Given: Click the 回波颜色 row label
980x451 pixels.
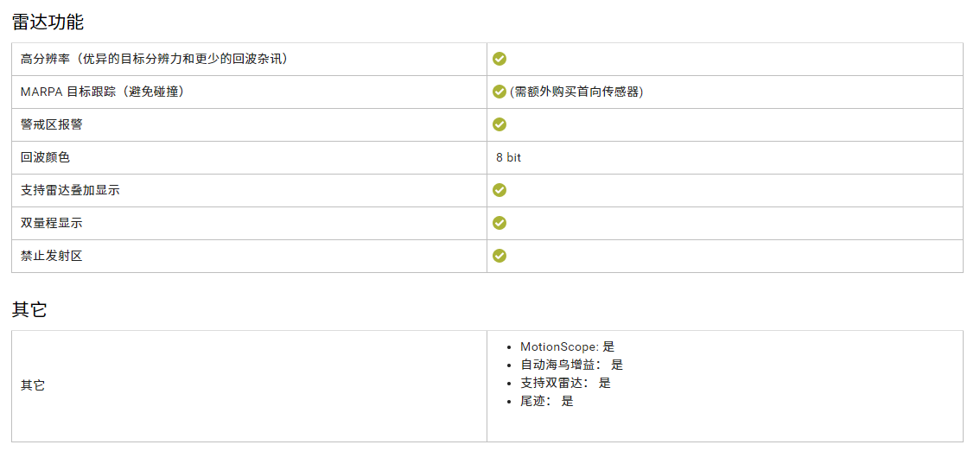Looking at the screenshot, I should pos(45,157).
